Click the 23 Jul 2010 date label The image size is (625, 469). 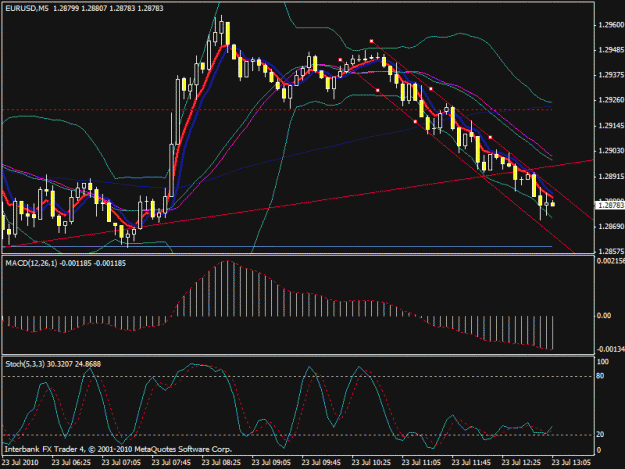coord(20,462)
